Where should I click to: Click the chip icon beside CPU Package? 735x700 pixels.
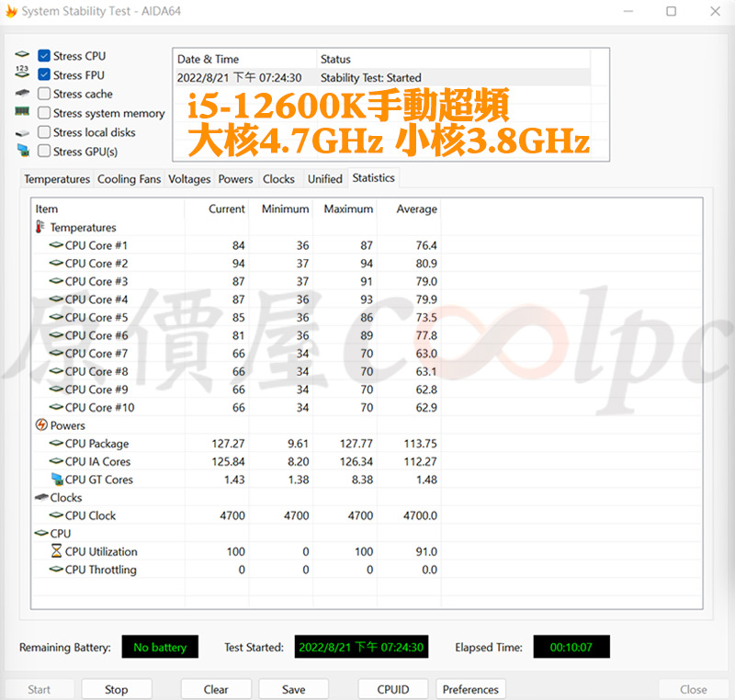pos(56,443)
